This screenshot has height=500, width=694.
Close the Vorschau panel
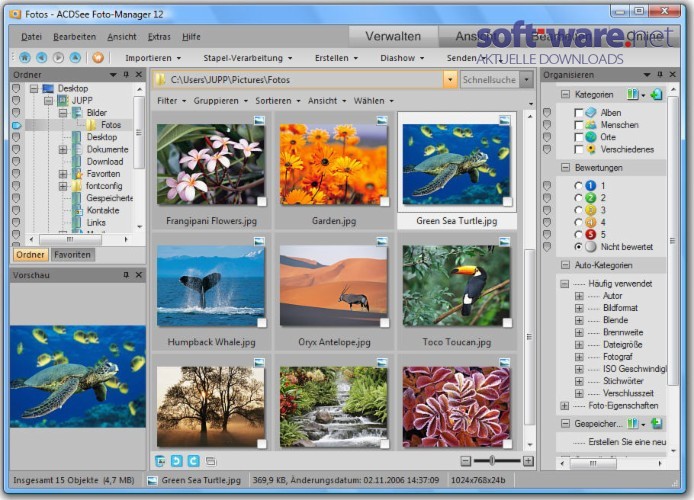[139, 275]
